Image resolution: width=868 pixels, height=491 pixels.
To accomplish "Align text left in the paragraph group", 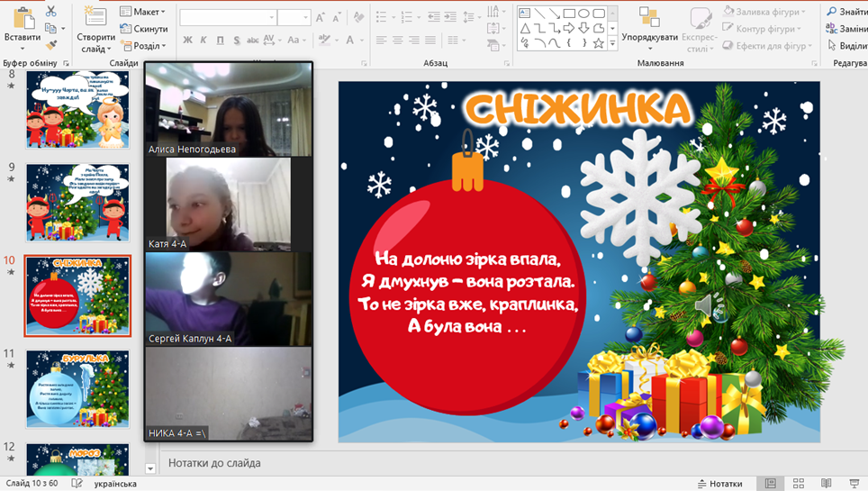I will tap(382, 40).
